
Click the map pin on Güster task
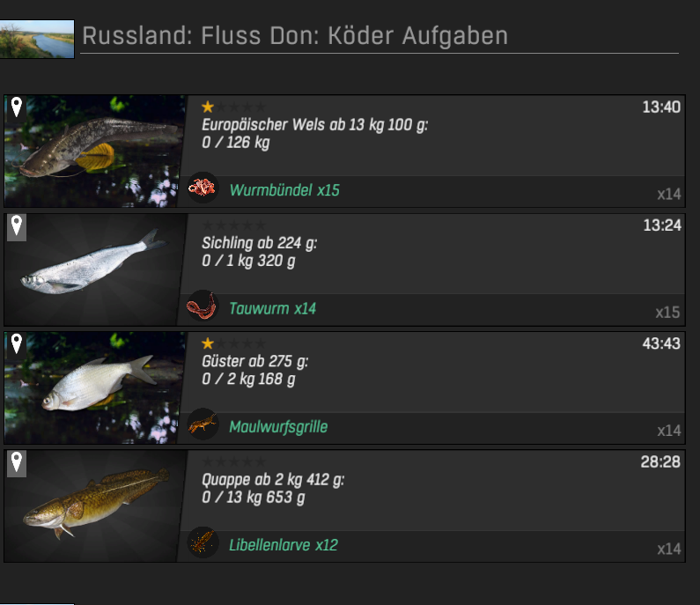17,344
